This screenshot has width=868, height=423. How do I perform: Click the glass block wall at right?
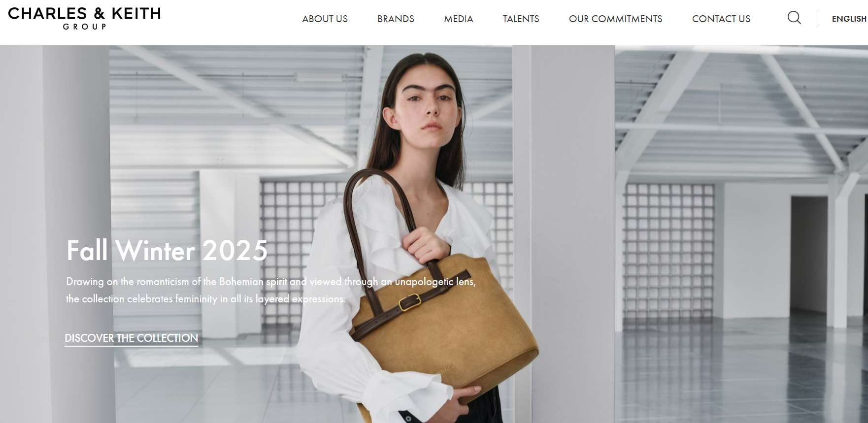[x=668, y=251]
